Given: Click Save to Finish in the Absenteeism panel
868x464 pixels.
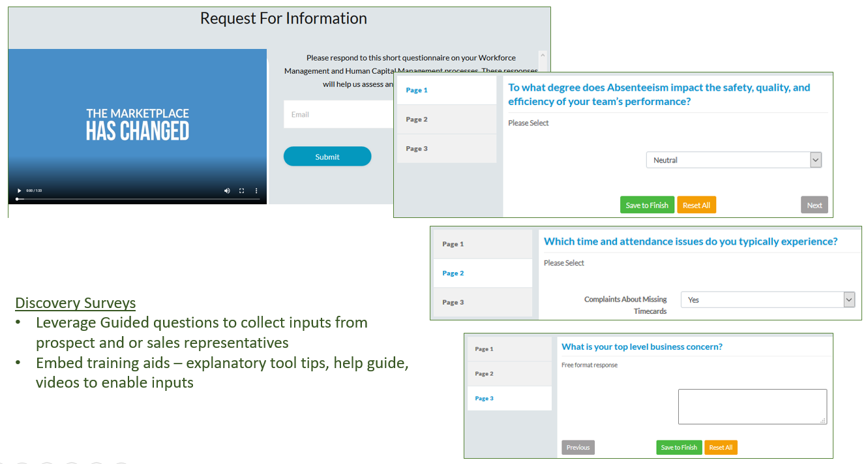Looking at the screenshot, I should pos(646,205).
